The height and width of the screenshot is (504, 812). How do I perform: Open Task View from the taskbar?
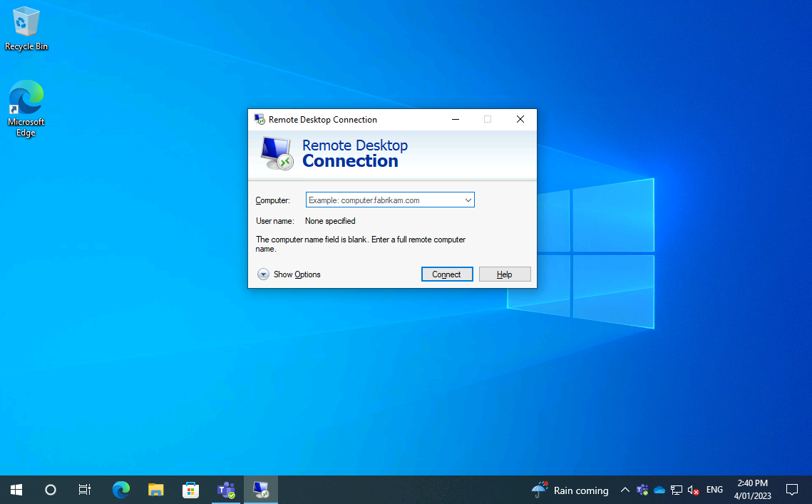pos(84,490)
